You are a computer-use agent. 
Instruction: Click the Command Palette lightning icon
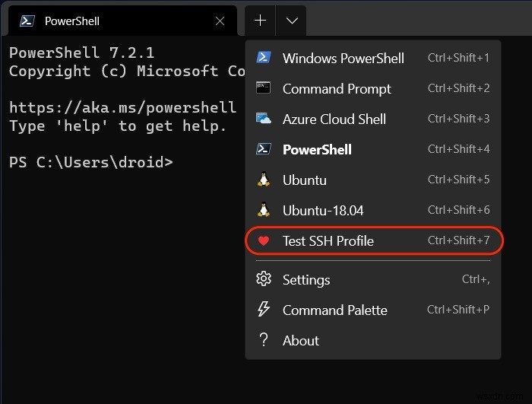[x=264, y=310]
